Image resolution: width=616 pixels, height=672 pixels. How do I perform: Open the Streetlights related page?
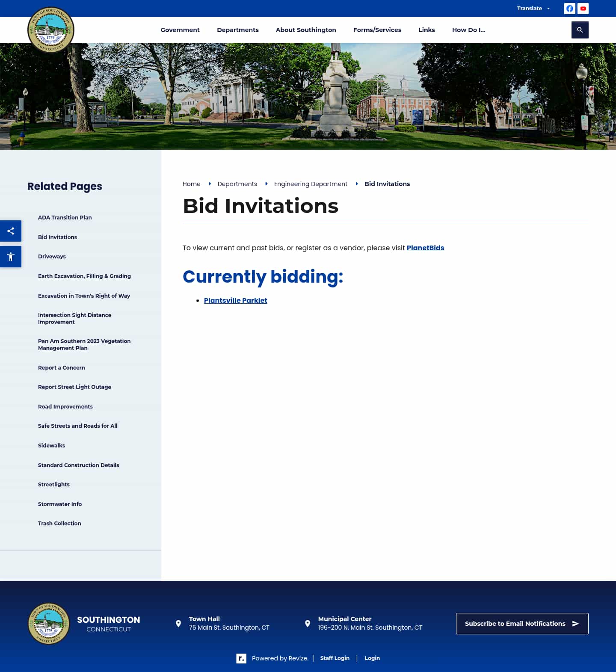54,484
